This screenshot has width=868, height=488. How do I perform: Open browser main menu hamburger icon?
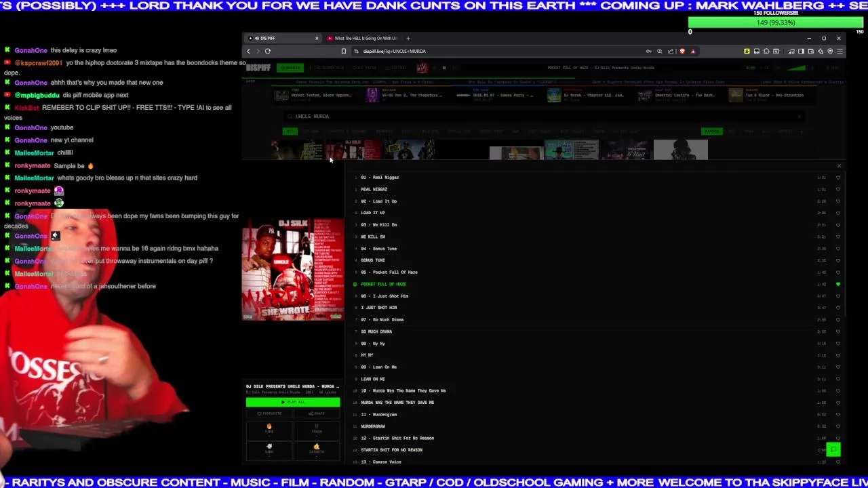(840, 52)
